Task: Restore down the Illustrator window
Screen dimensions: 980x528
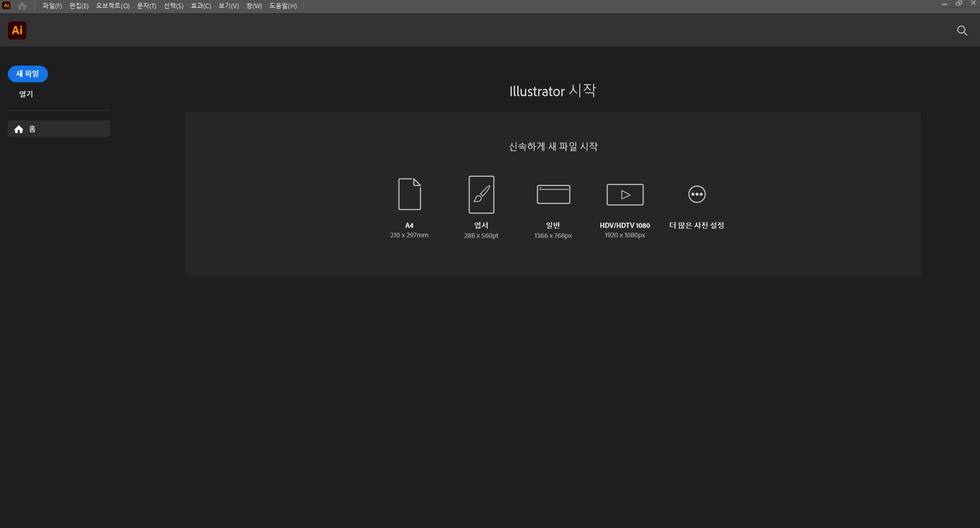Action: pos(959,4)
